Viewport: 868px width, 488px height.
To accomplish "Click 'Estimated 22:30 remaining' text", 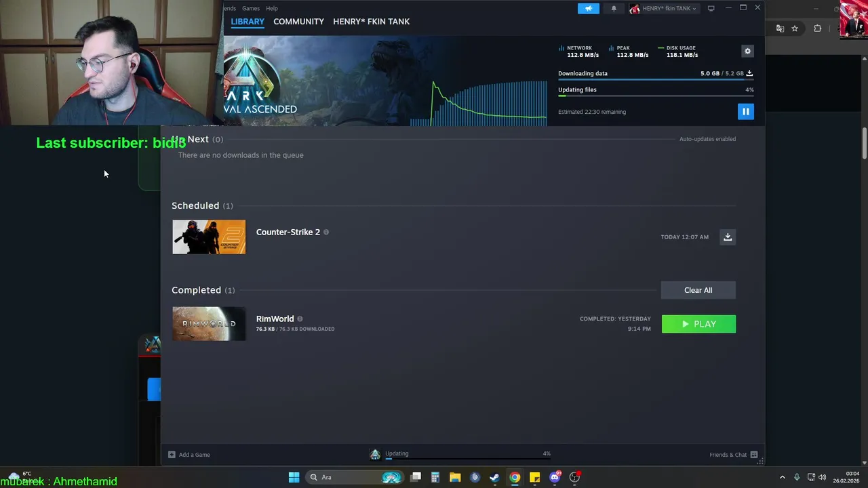I will pyautogui.click(x=592, y=112).
